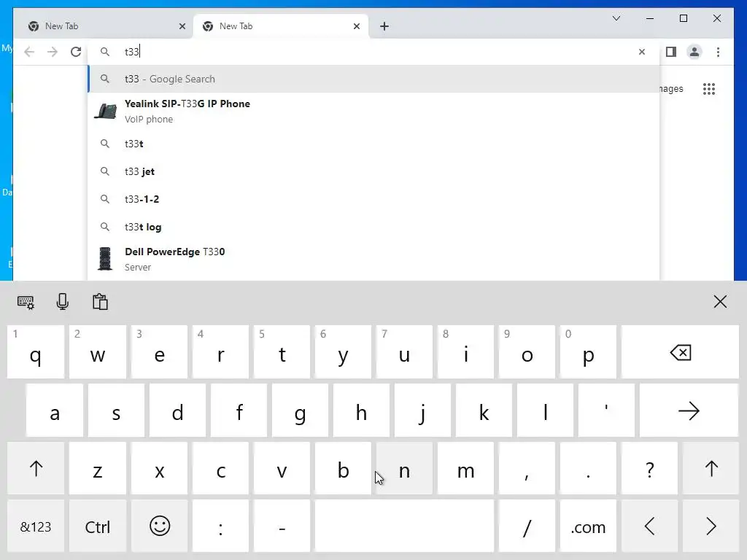Tap the m key
The width and height of the screenshot is (747, 560).
[466, 469]
